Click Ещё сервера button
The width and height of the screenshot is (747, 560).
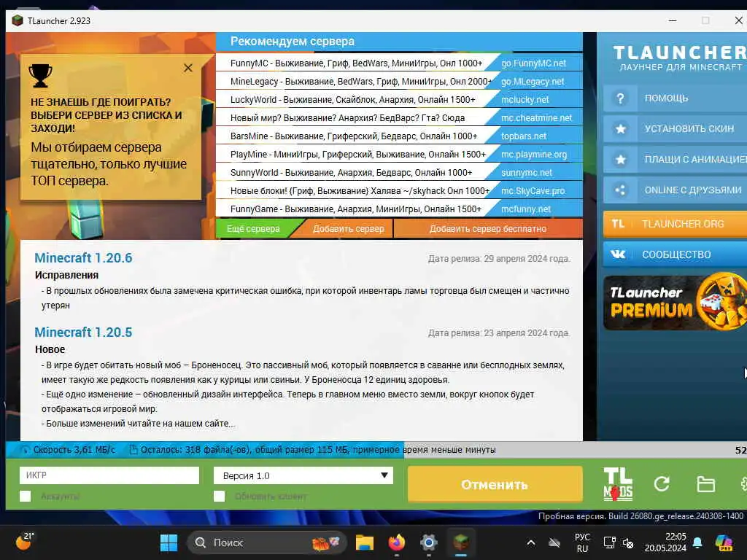click(x=253, y=228)
